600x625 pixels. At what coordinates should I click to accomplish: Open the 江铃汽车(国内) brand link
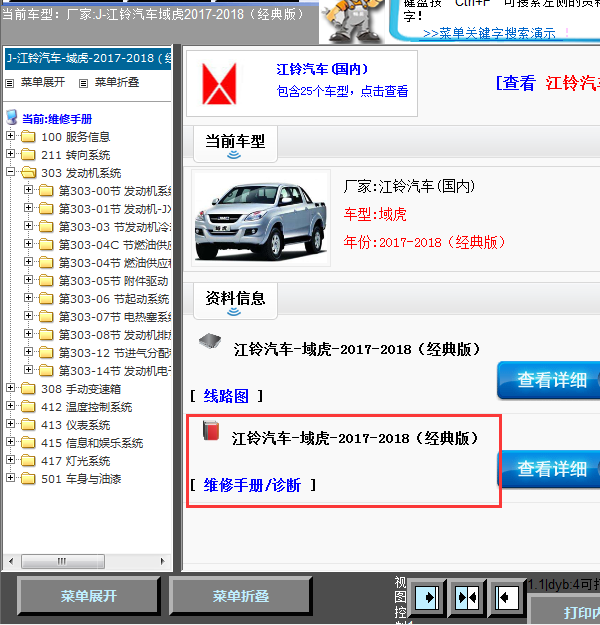pyautogui.click(x=322, y=69)
